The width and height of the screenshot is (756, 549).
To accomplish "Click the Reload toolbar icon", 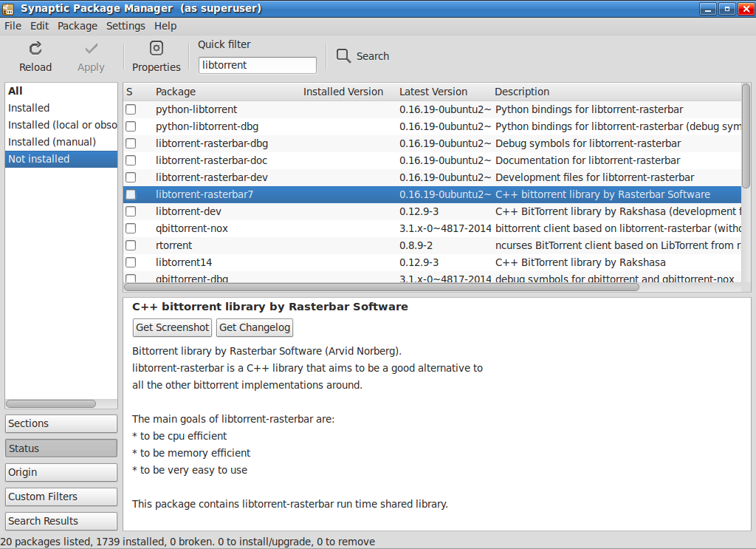I will click(x=35, y=48).
